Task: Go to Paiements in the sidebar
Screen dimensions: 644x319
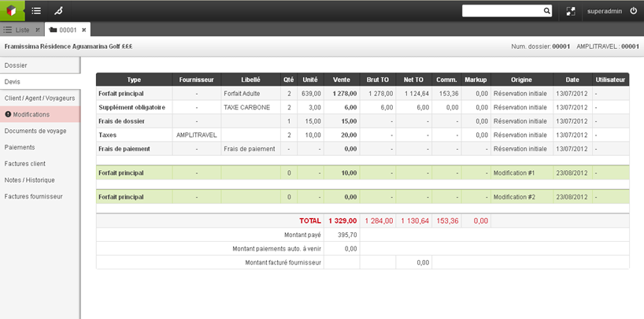Action: tap(20, 147)
